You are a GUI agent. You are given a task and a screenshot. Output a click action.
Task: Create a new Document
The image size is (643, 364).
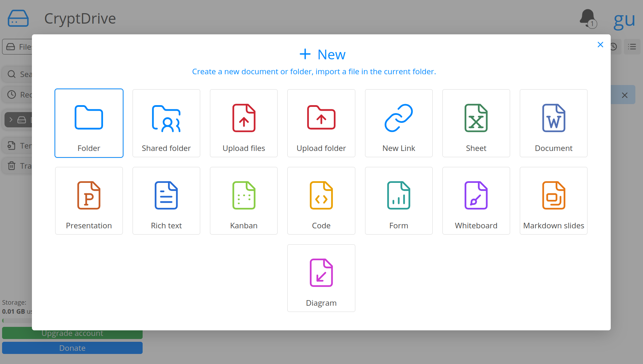pyautogui.click(x=553, y=123)
